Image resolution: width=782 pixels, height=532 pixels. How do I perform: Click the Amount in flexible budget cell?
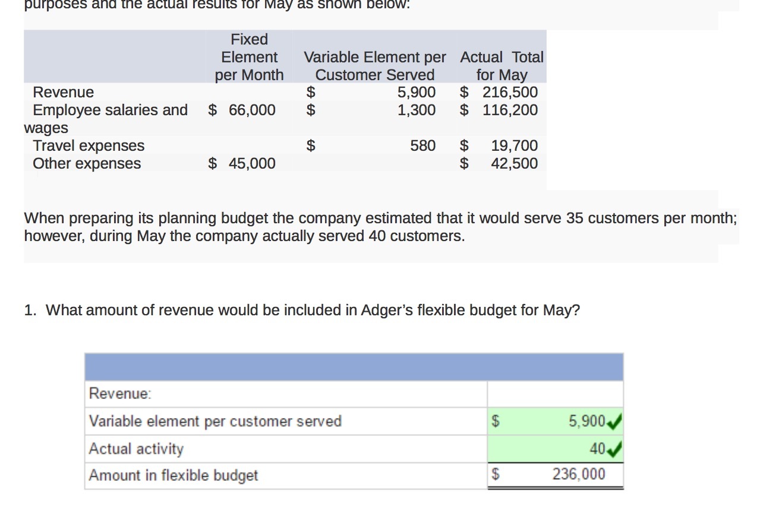[174, 475]
